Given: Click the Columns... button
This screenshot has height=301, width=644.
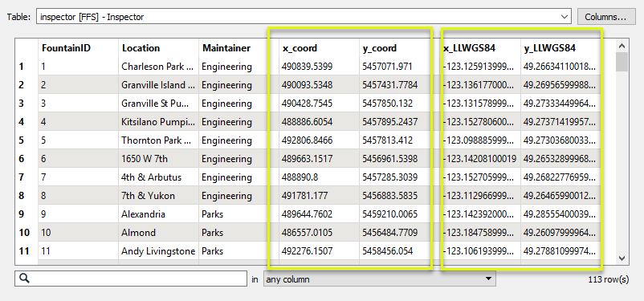Looking at the screenshot, I should pyautogui.click(x=605, y=17).
